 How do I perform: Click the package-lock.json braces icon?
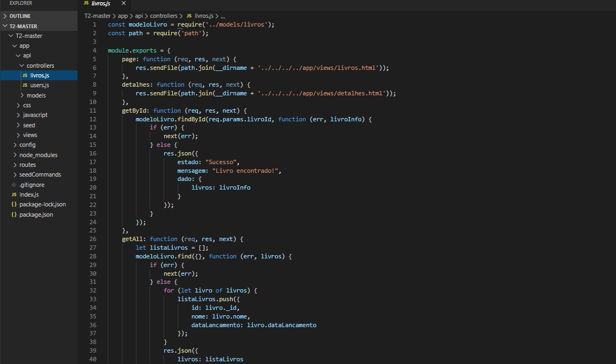pyautogui.click(x=15, y=204)
